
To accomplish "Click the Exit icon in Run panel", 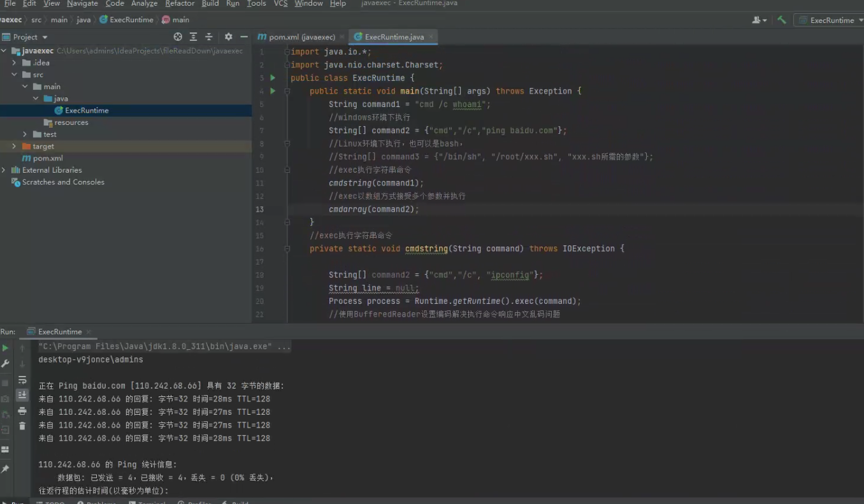I will click(x=5, y=430).
